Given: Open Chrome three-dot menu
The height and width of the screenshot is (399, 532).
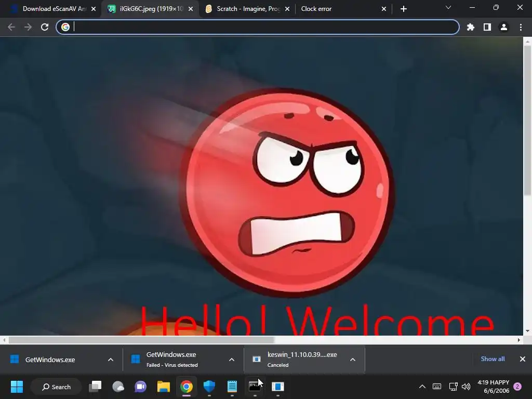Looking at the screenshot, I should (x=521, y=27).
